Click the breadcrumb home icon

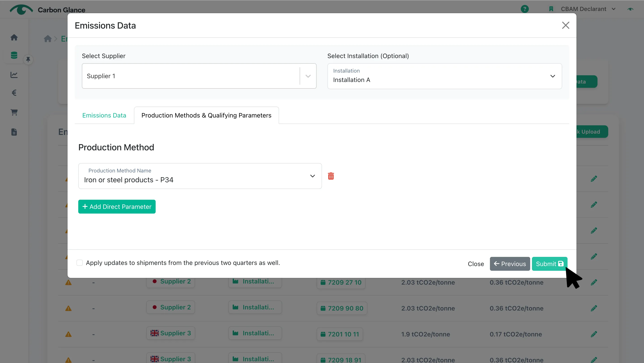coord(47,39)
